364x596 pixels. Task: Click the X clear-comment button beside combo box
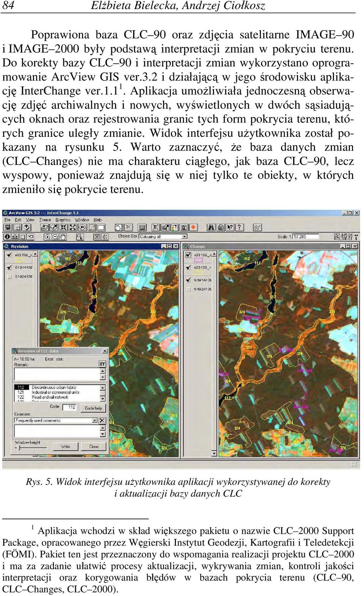coord(102,420)
